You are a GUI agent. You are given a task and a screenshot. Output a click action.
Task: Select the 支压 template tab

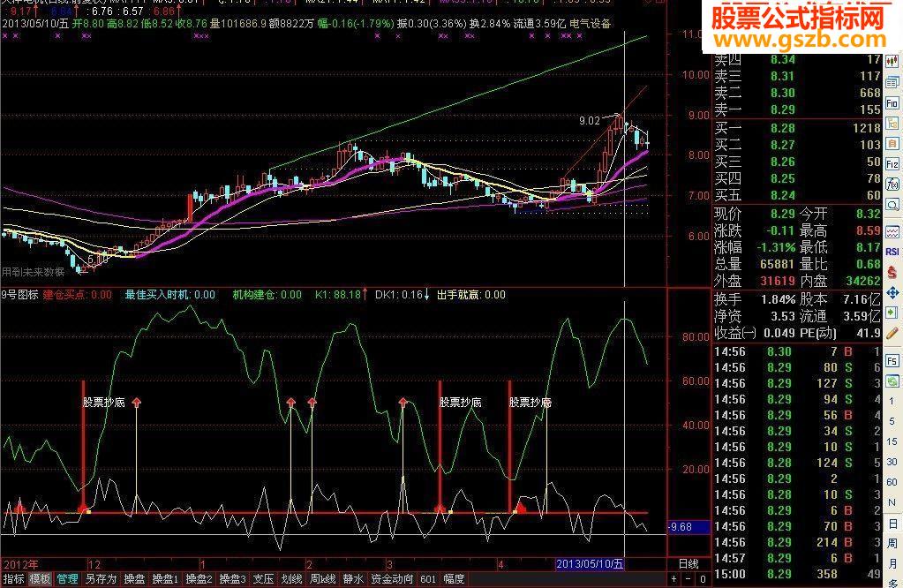[263, 579]
